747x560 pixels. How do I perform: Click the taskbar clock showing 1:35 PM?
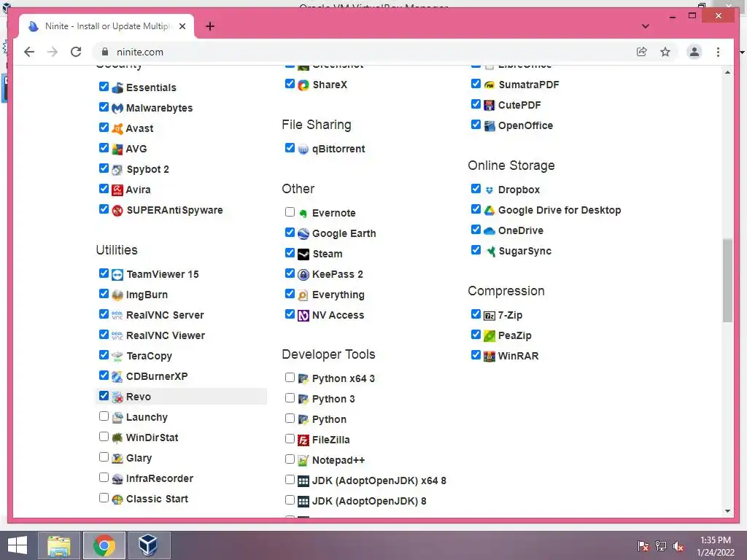click(x=715, y=546)
